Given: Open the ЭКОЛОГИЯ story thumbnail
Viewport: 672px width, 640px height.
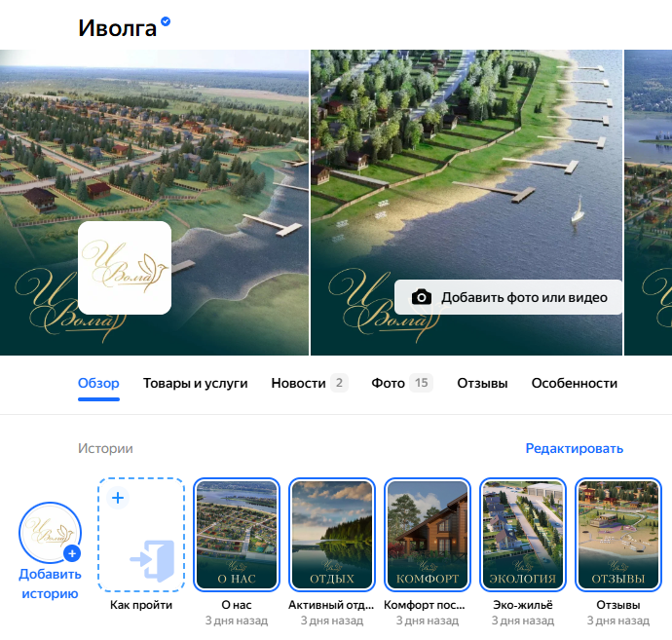Looking at the screenshot, I should (523, 535).
